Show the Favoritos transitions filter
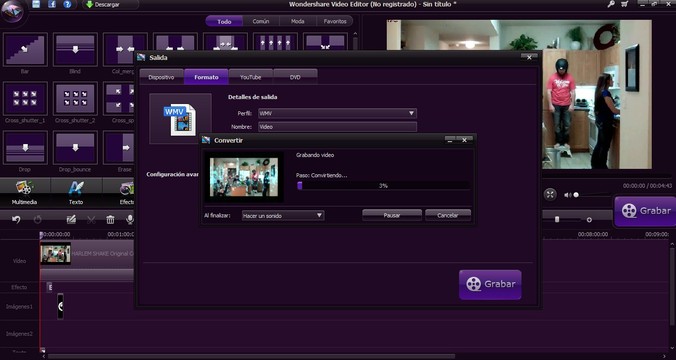 (x=335, y=21)
